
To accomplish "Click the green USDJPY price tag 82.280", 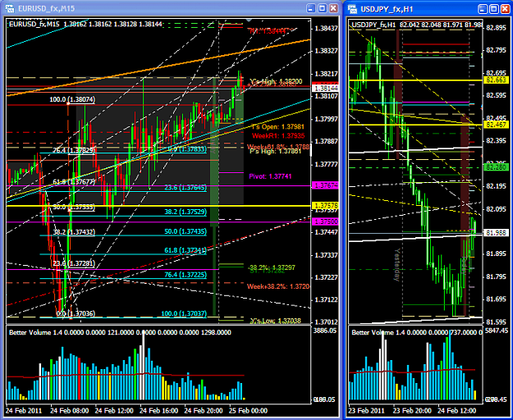I will pyautogui.click(x=496, y=167).
